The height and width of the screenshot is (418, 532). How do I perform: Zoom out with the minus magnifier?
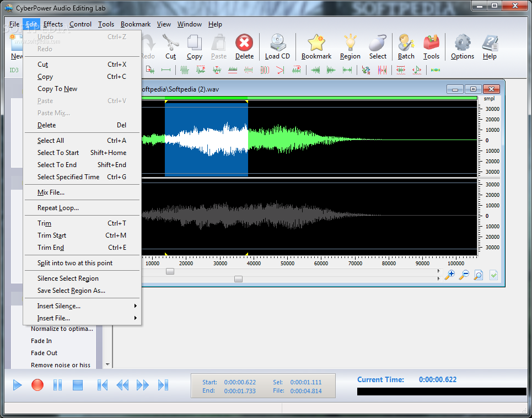pos(464,275)
